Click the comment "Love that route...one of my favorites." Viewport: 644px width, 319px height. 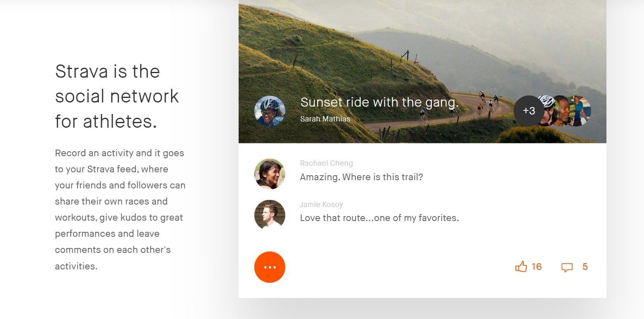379,218
